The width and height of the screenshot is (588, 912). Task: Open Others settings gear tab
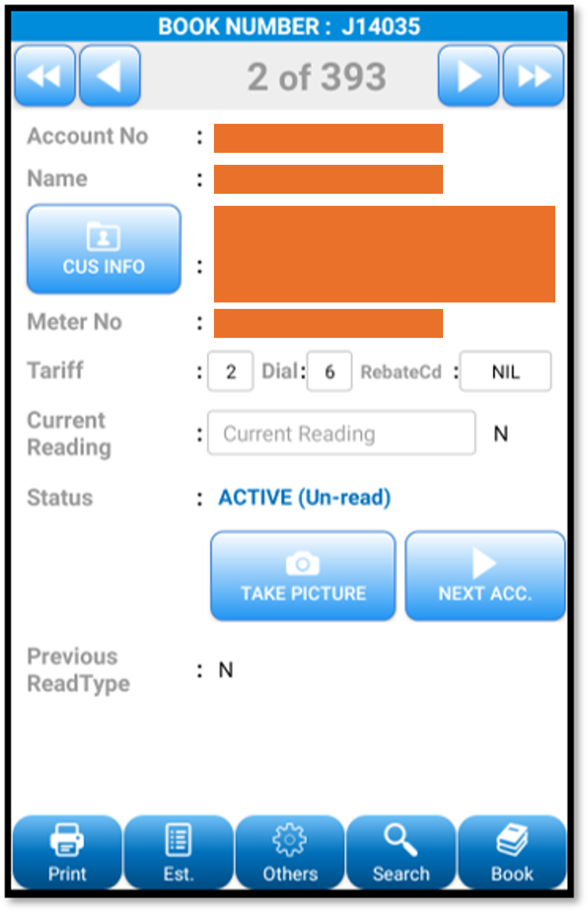tap(290, 852)
